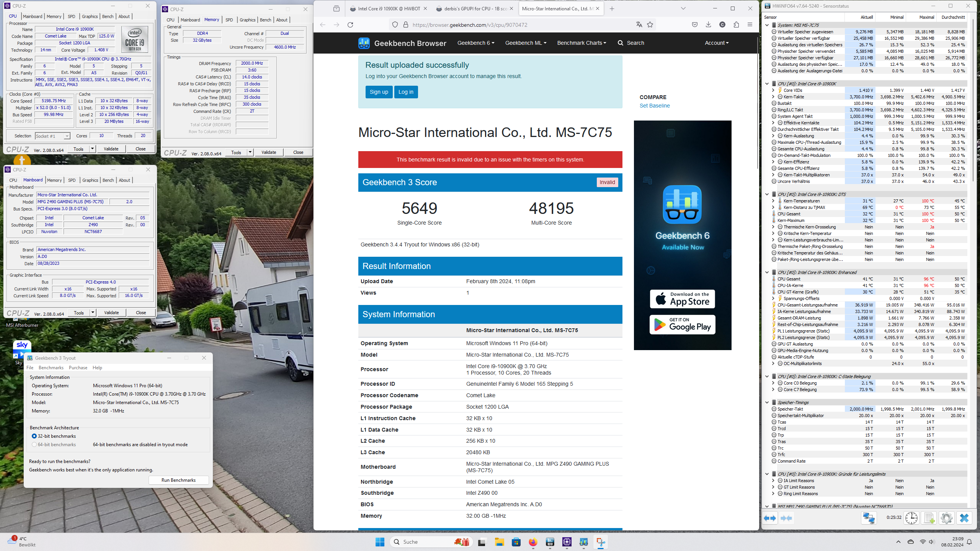Screen dimensions: 980x551
Task: Reset HWiNFO timer with clock icon
Action: [x=911, y=518]
